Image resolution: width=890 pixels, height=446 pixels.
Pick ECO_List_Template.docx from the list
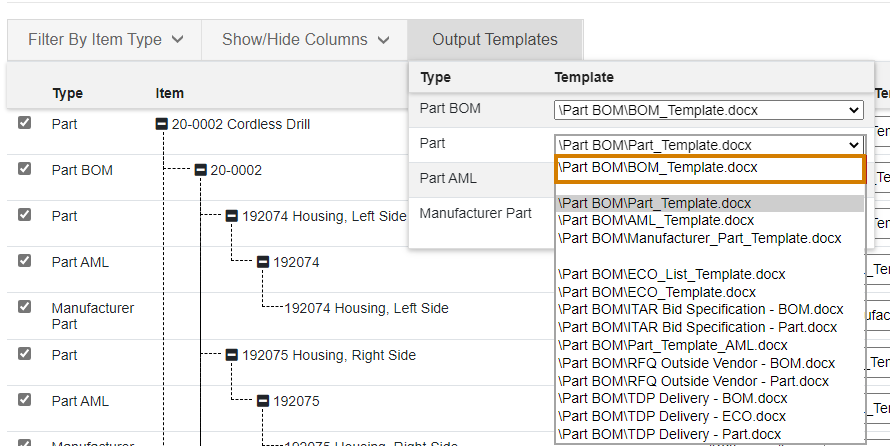671,274
